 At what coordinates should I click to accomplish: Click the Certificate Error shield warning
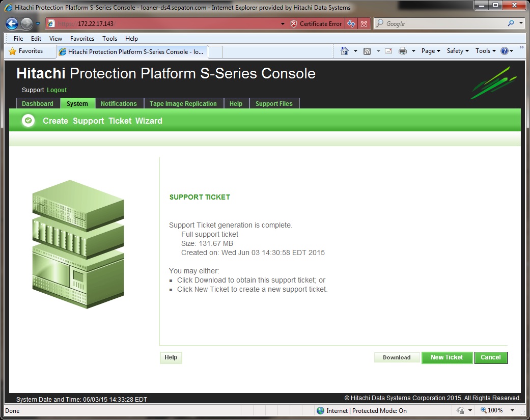tap(316, 23)
